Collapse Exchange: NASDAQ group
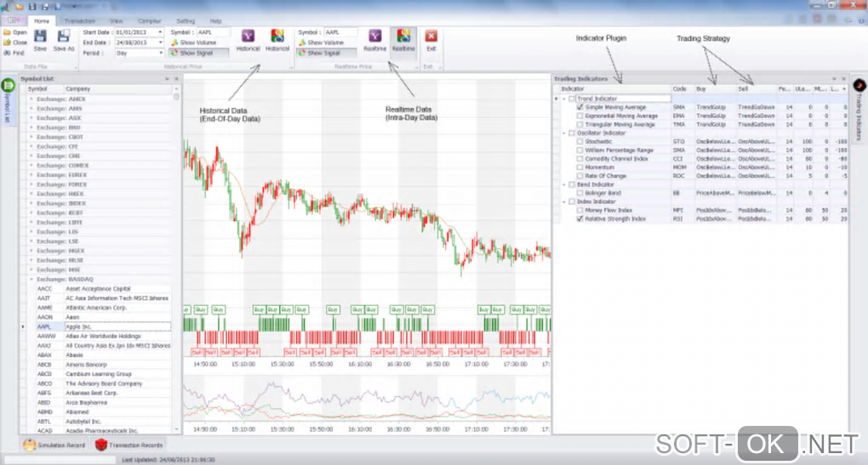This screenshot has width=868, height=465. click(x=31, y=279)
